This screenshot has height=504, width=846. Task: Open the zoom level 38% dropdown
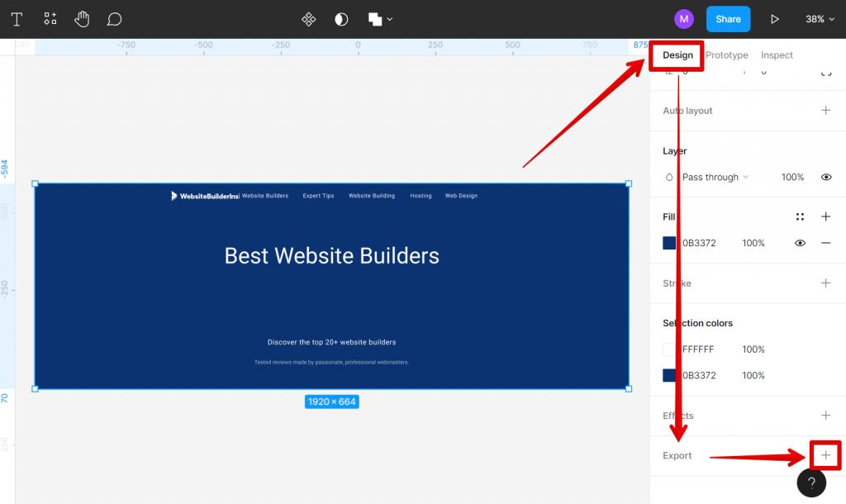tap(820, 19)
